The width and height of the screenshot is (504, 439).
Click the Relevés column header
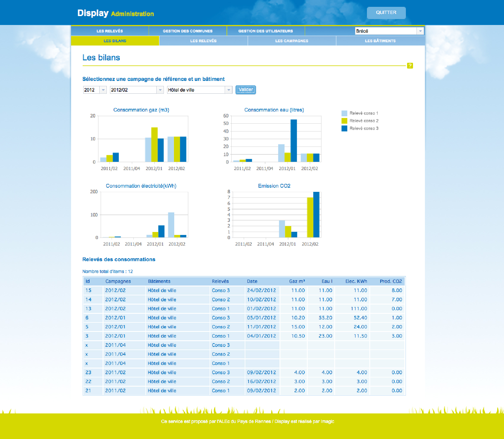tap(220, 281)
